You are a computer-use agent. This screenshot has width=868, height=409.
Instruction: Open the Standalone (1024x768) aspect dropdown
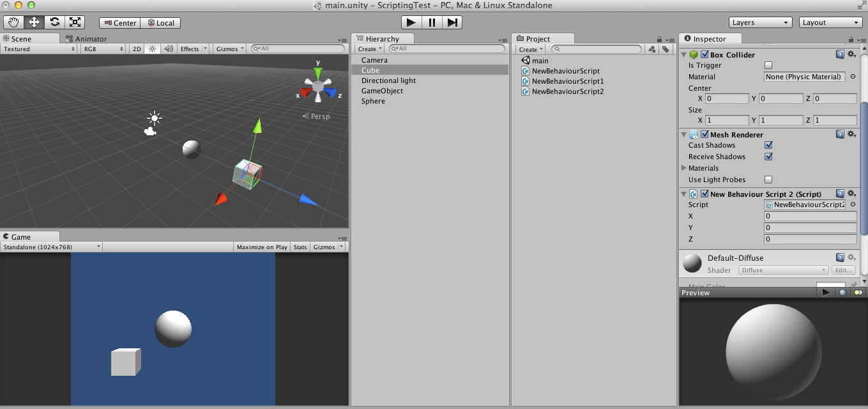[52, 247]
